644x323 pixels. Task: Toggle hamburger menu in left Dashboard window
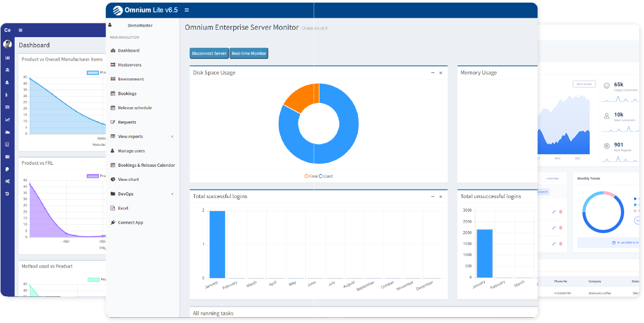tap(20, 30)
